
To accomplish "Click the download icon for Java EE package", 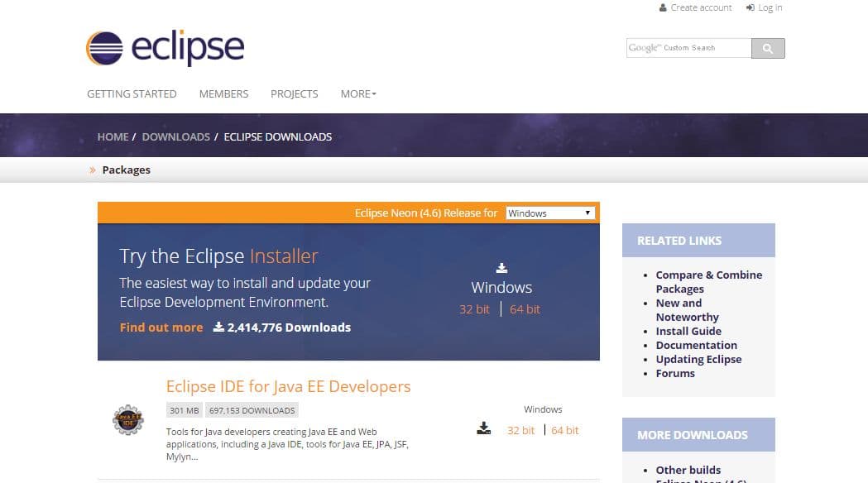I will (484, 428).
